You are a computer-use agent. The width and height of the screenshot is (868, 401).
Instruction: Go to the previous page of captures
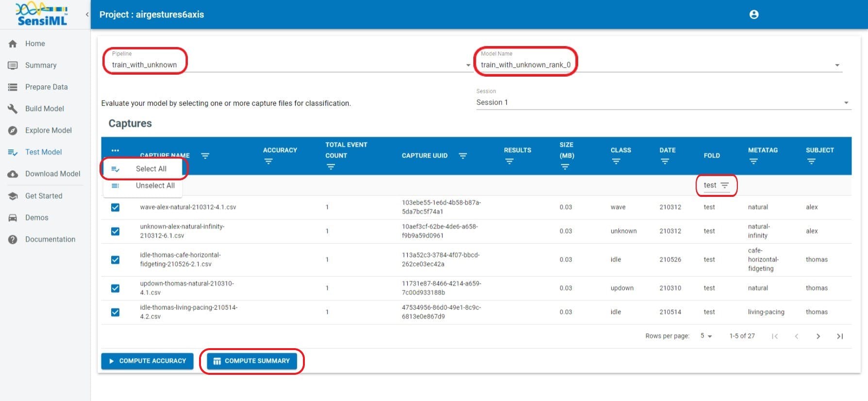click(x=796, y=336)
